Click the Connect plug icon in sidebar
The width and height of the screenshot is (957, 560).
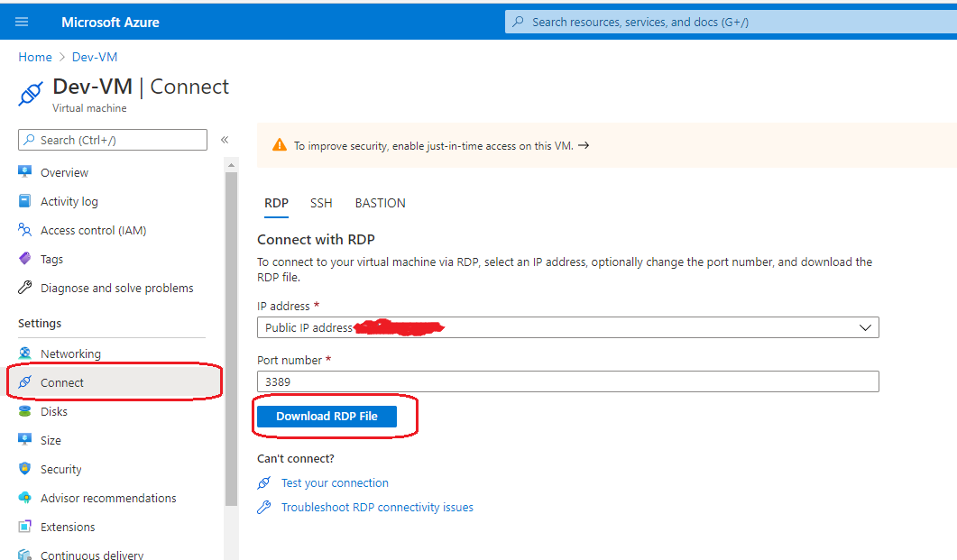pyautogui.click(x=24, y=381)
